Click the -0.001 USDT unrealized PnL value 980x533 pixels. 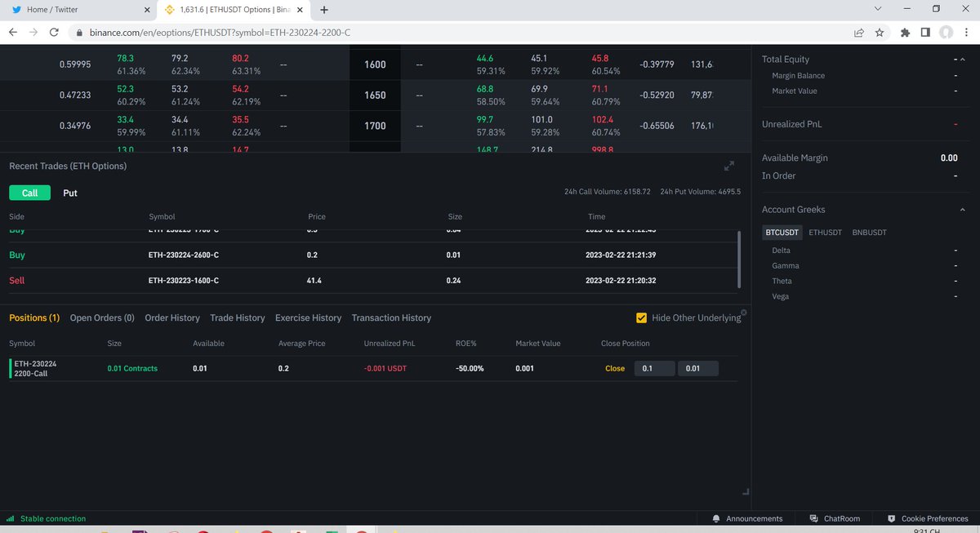click(x=385, y=369)
